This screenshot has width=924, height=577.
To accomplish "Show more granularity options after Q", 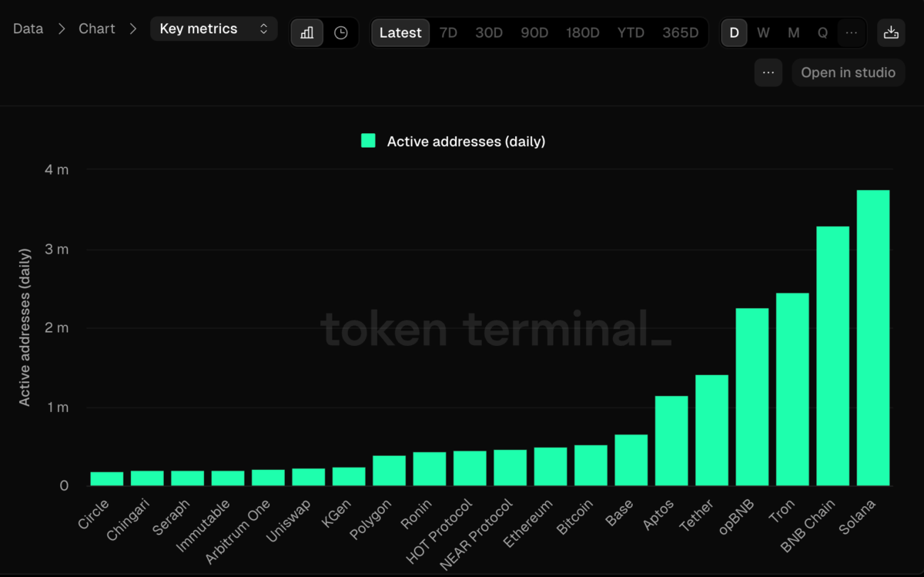I will click(851, 33).
